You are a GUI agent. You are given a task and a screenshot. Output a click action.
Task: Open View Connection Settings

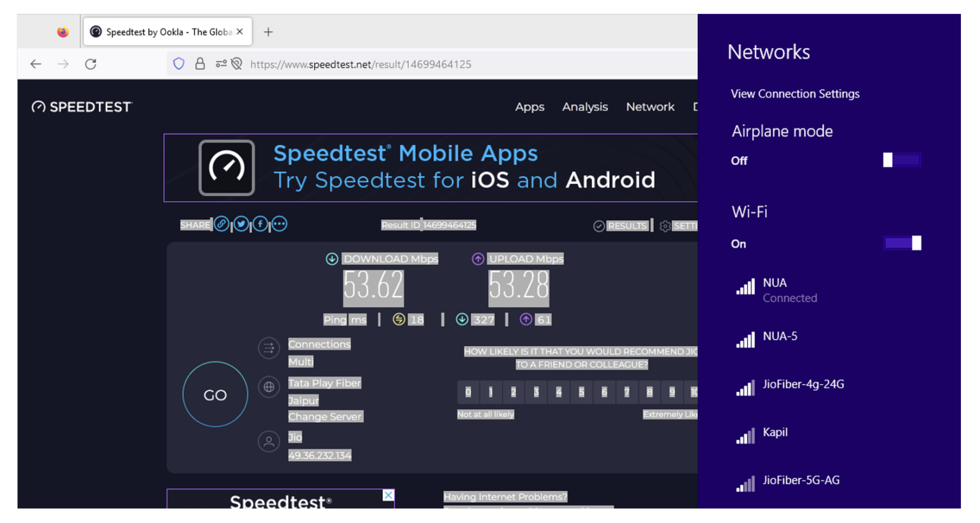click(795, 94)
